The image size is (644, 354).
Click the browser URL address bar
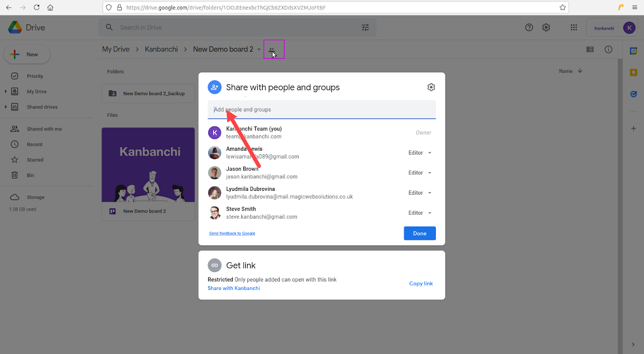(x=335, y=7)
